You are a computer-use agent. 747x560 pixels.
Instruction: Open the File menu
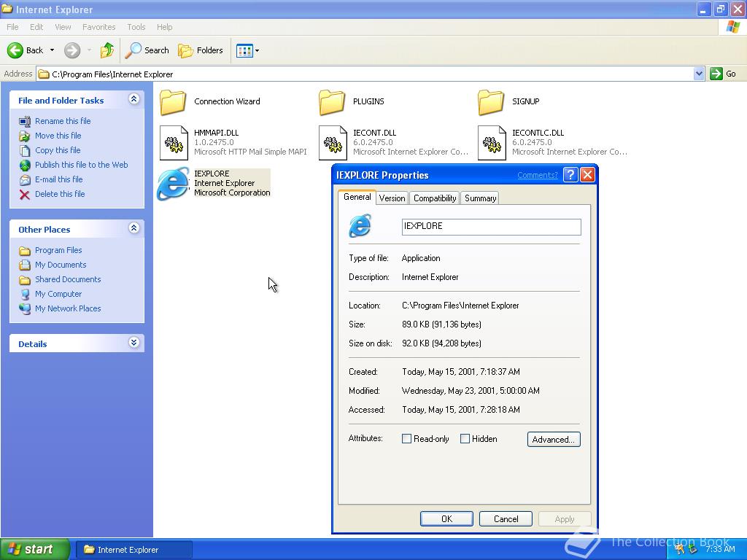tap(12, 27)
